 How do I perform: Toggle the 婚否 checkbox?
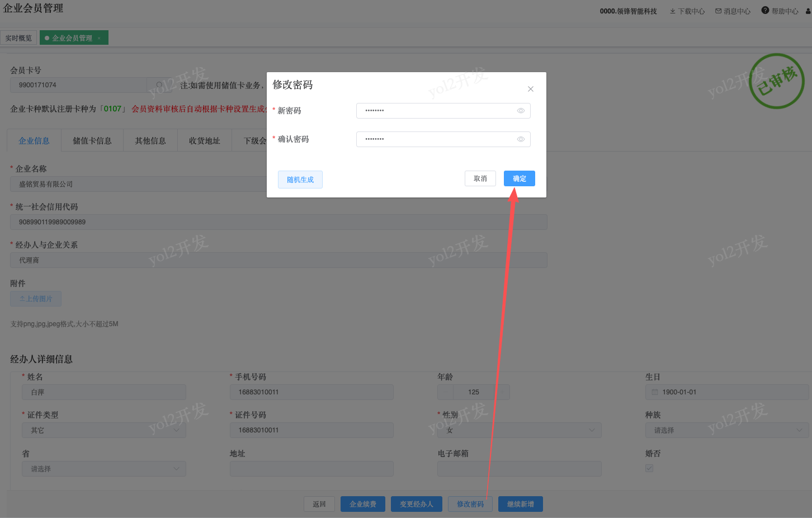pos(649,468)
